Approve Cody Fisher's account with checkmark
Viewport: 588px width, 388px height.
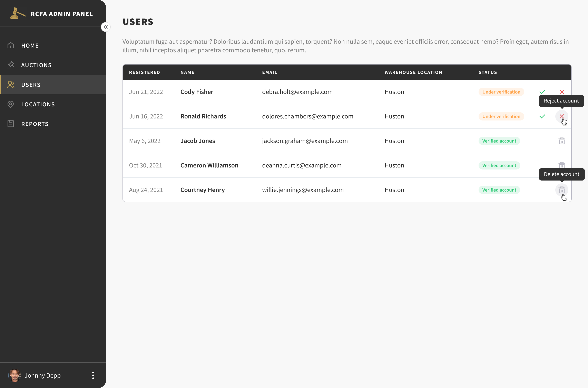click(542, 92)
